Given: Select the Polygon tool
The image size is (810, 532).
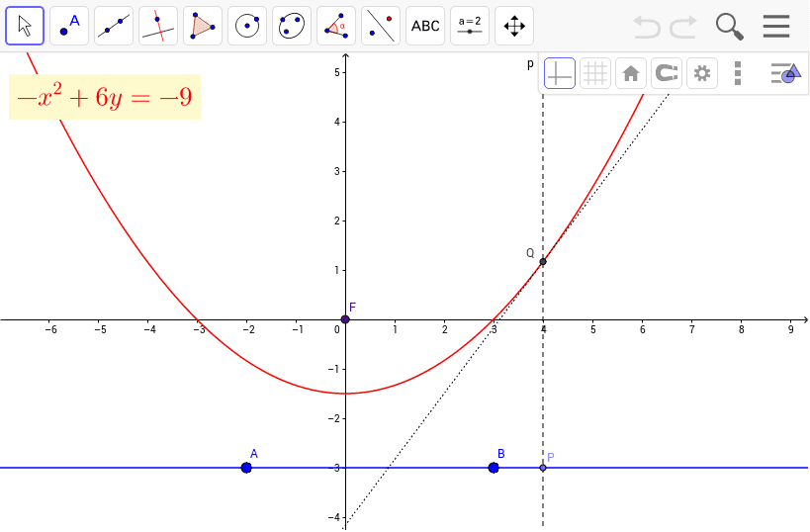Looking at the screenshot, I should pyautogui.click(x=203, y=26).
